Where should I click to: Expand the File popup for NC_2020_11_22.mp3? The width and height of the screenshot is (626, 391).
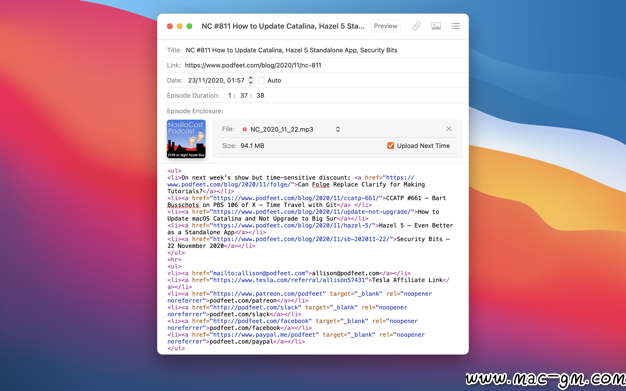pyautogui.click(x=338, y=129)
